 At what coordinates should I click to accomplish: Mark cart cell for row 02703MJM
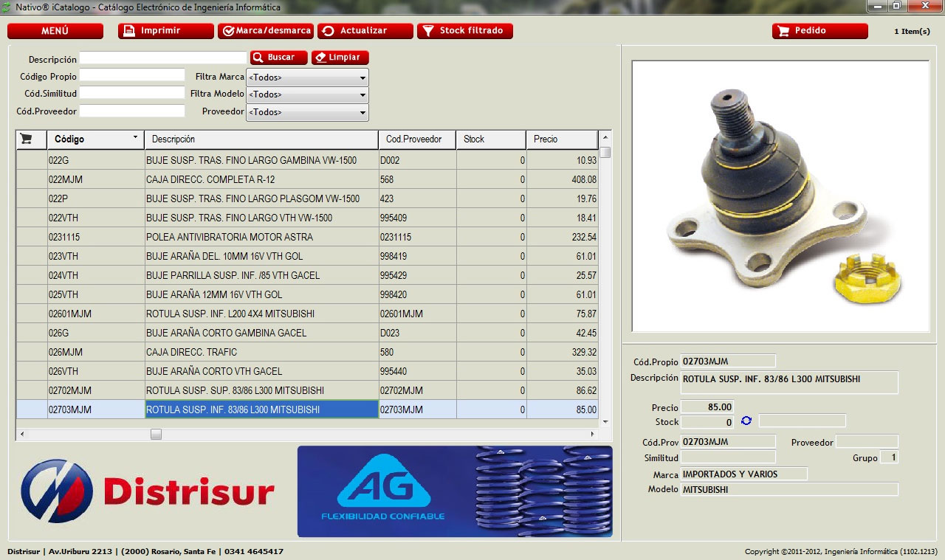(32, 409)
